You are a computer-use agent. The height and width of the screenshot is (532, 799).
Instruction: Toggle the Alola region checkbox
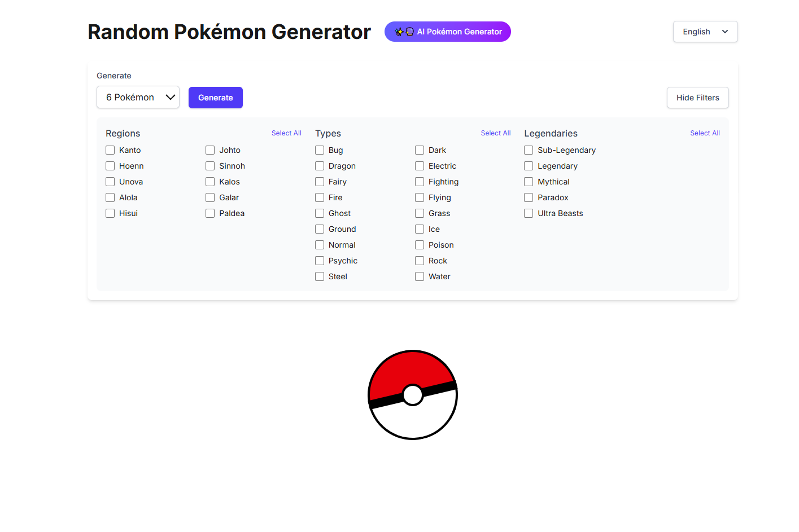click(110, 197)
